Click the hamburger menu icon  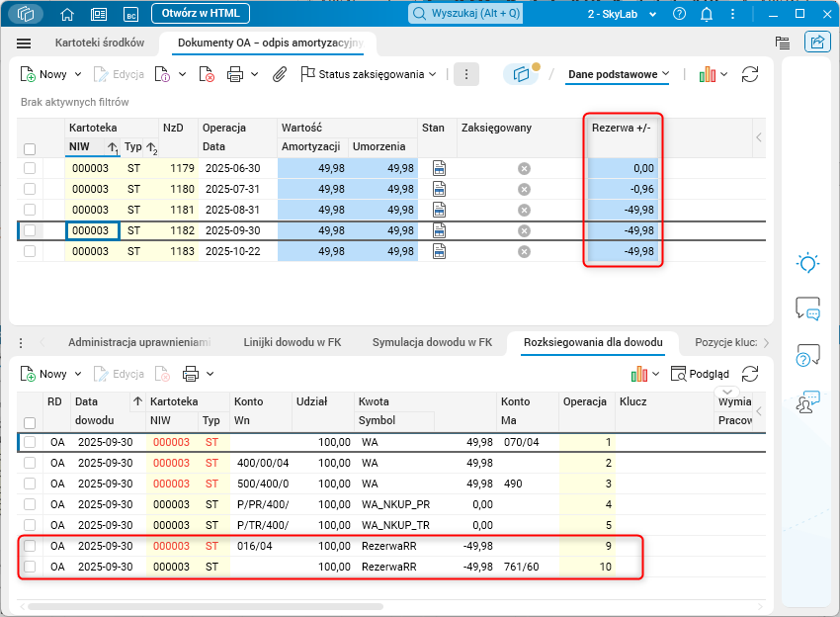click(x=25, y=44)
